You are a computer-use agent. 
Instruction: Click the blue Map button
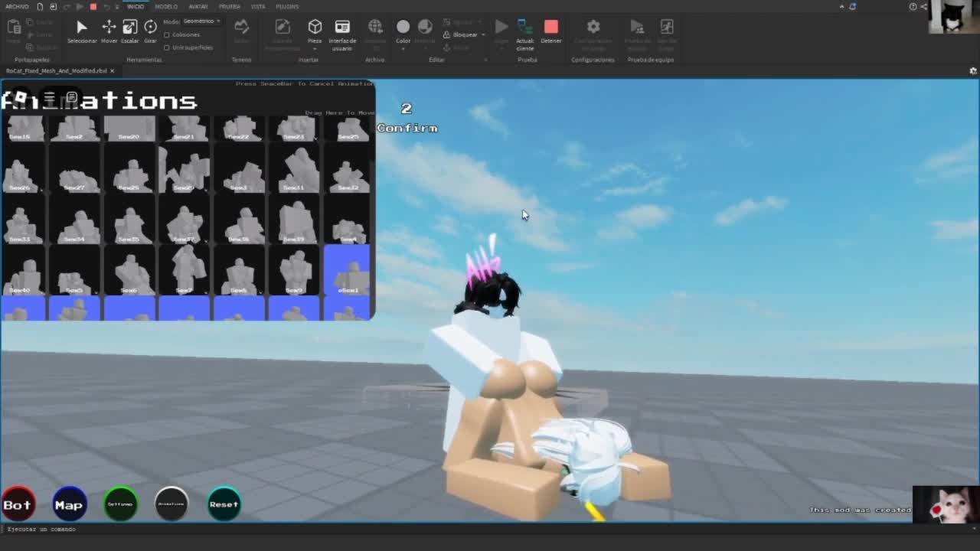(69, 504)
